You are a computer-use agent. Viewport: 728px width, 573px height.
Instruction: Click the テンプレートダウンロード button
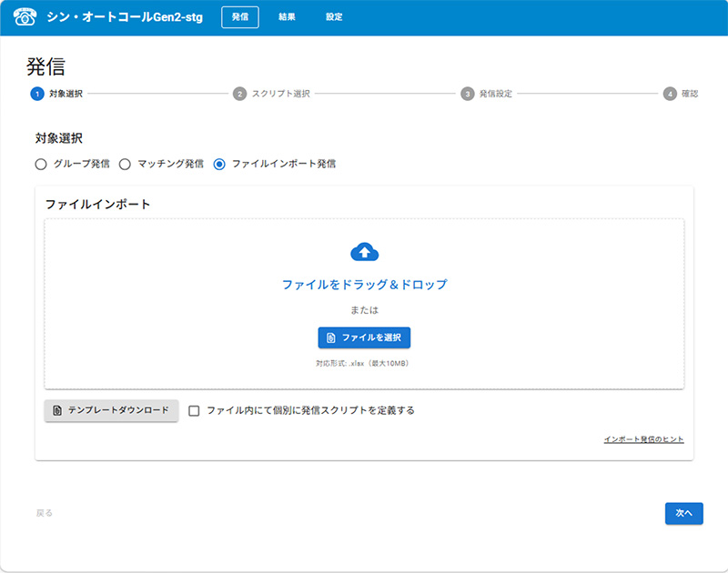click(111, 410)
